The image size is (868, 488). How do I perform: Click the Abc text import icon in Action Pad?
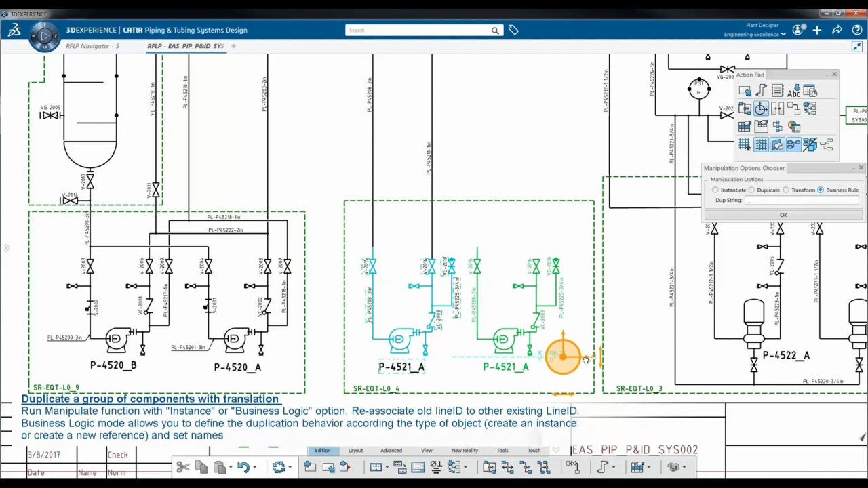793,91
